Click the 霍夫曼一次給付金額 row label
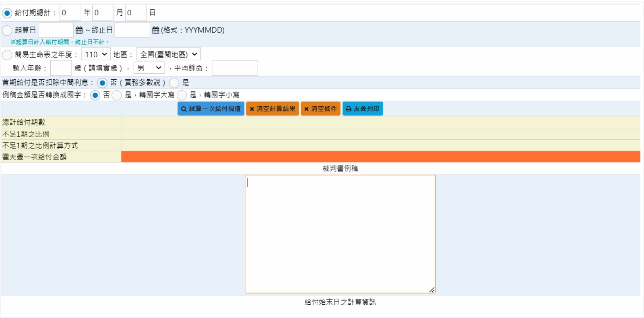 (34, 157)
